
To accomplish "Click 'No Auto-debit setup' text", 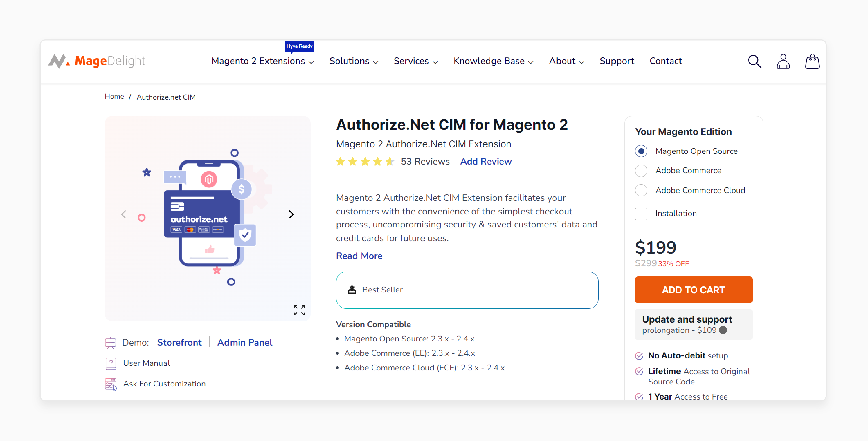I will click(688, 355).
